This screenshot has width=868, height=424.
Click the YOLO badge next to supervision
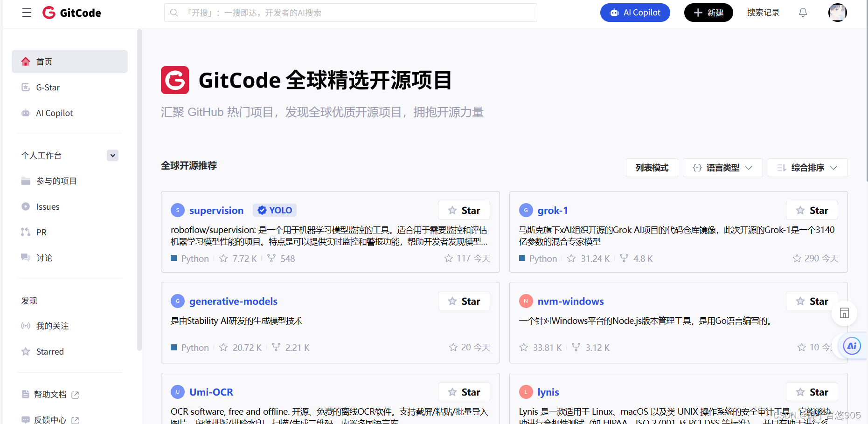pos(274,210)
